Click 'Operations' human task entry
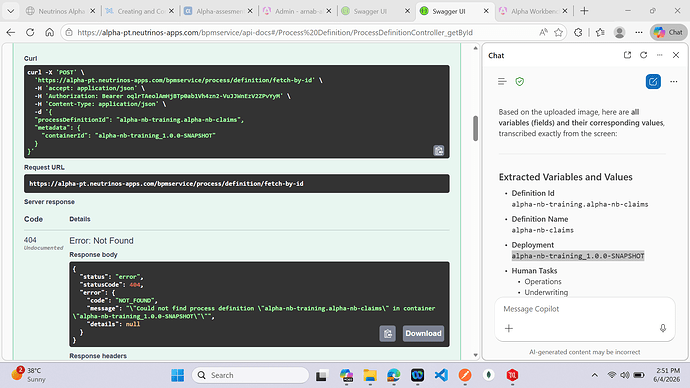This screenshot has height=388, width=690. (543, 282)
